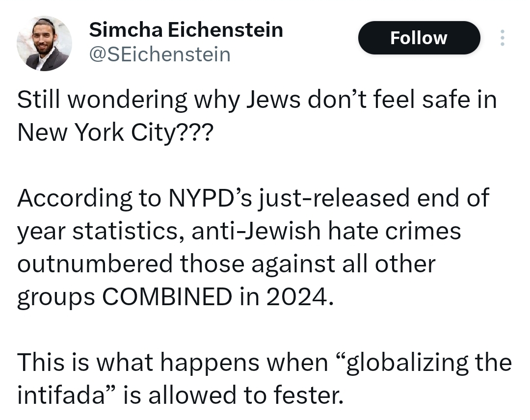The width and height of the screenshot is (530, 420).
Task: Open the three-dot more options menu
Action: point(502,38)
